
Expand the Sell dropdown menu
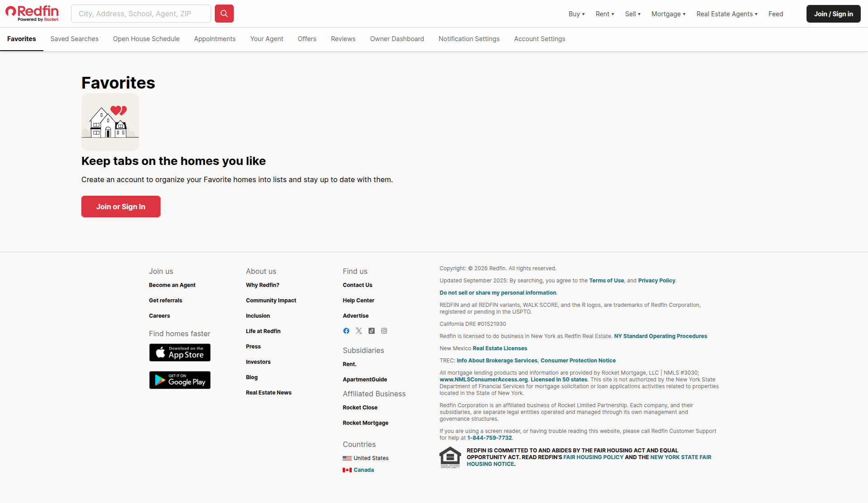point(633,14)
